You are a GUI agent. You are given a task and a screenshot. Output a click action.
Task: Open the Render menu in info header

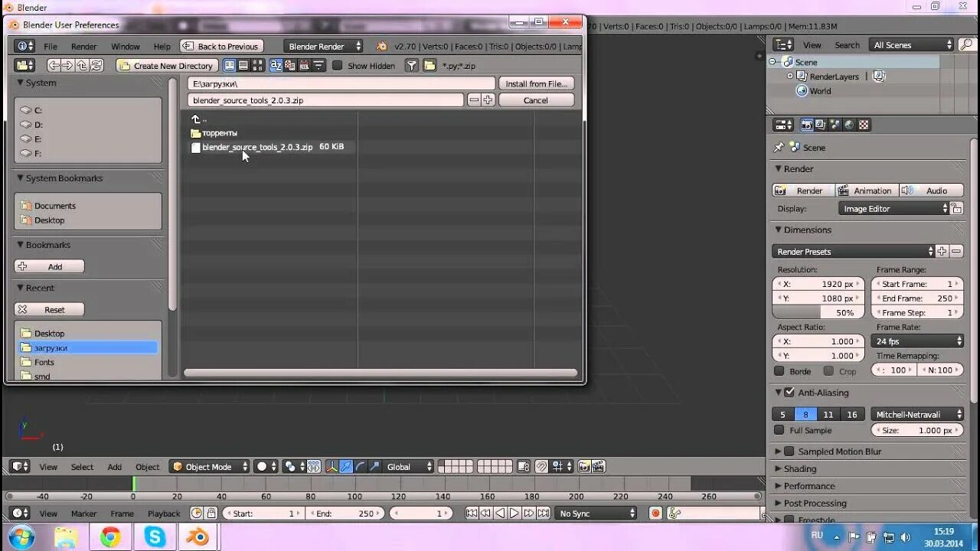tap(84, 46)
